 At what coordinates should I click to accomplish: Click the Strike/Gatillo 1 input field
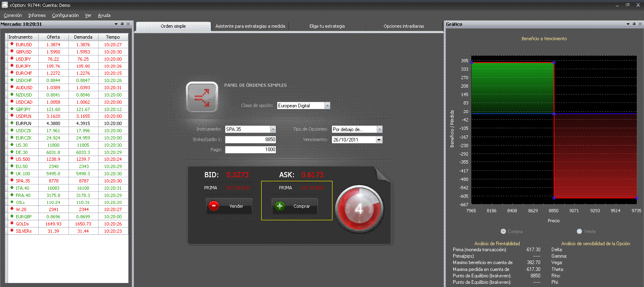250,139
